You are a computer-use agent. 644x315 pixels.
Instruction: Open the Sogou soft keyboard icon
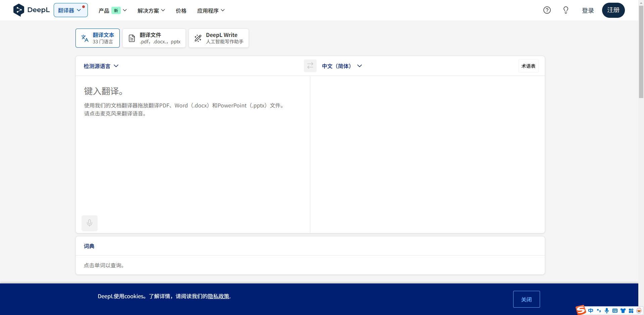(615, 311)
